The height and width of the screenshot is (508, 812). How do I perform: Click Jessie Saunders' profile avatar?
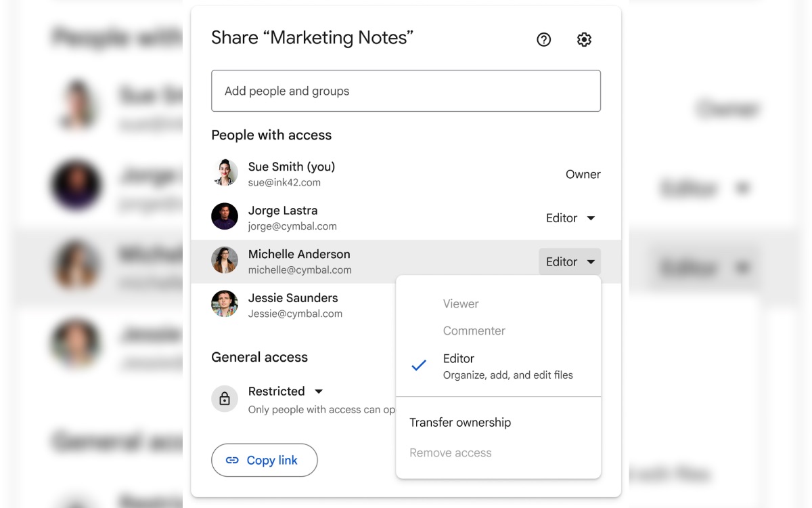(224, 304)
